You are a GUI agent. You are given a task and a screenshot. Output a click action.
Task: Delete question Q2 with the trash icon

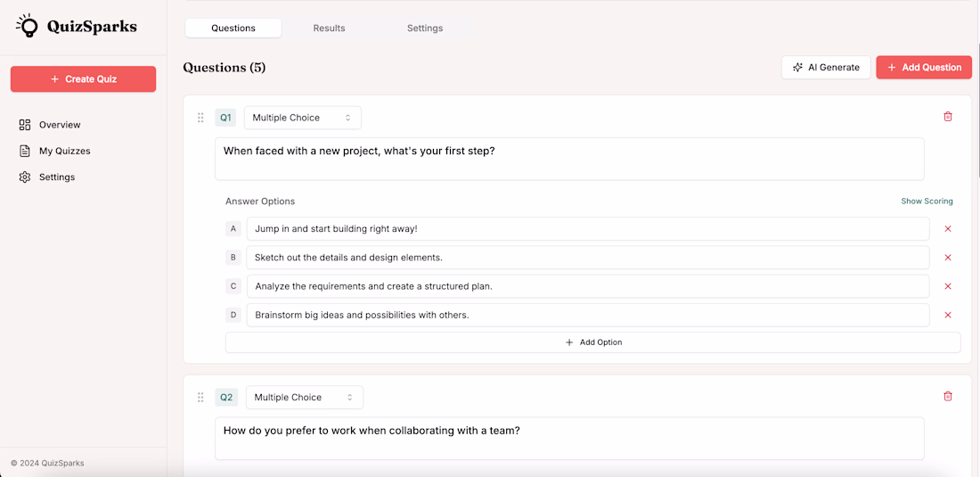948,397
